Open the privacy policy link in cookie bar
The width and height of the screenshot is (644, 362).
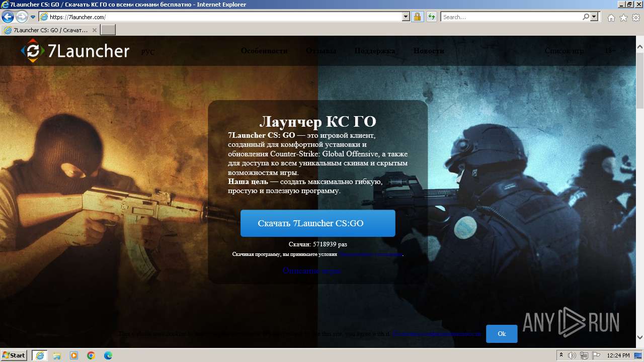coord(437,334)
